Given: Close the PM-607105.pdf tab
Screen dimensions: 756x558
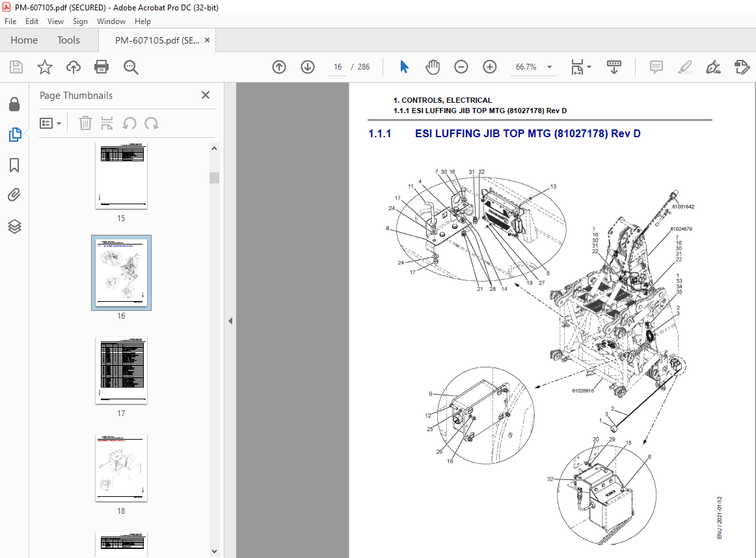Looking at the screenshot, I should (208, 40).
